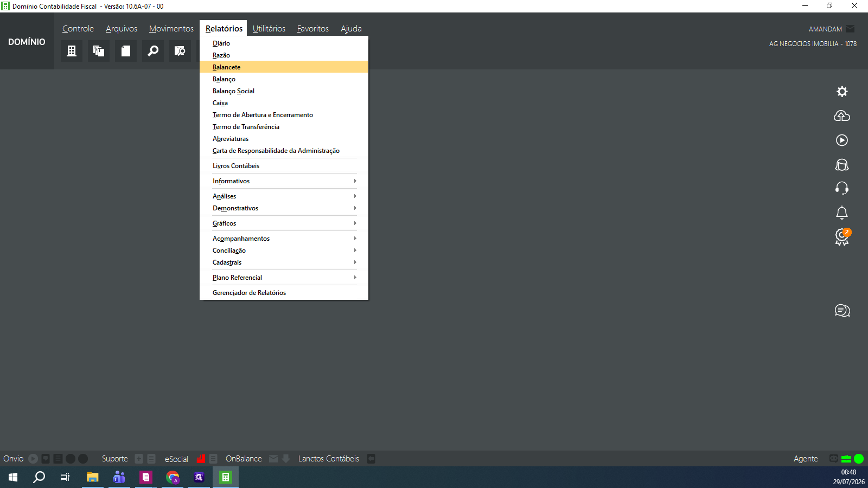The width and height of the screenshot is (868, 488).
Task: Open the chat bubbles icon
Action: 842,310
